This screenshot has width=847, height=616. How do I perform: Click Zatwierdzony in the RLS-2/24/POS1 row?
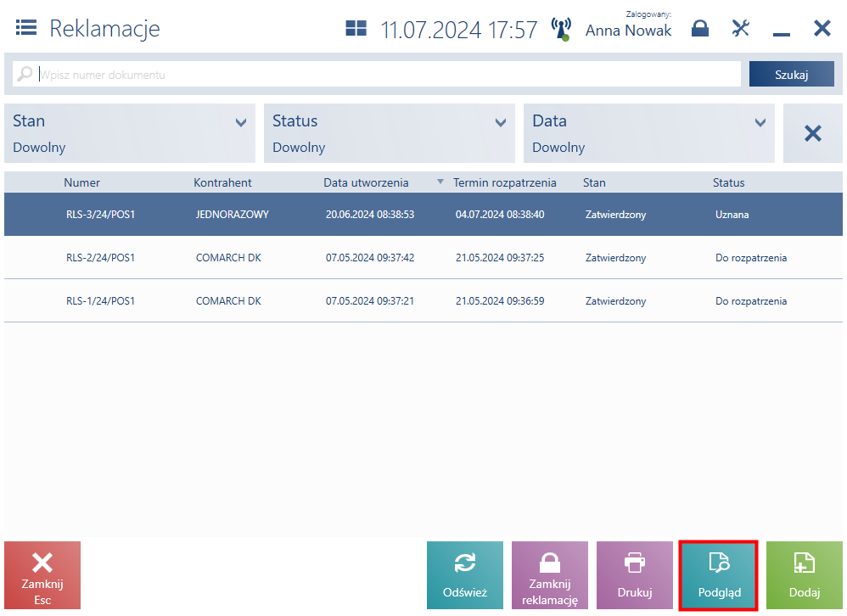tap(616, 258)
